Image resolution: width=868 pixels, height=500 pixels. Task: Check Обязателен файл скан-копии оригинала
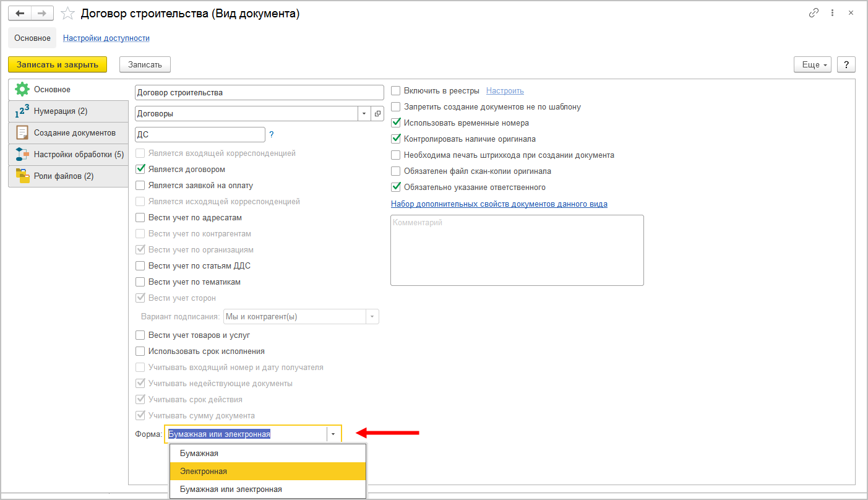pyautogui.click(x=396, y=171)
